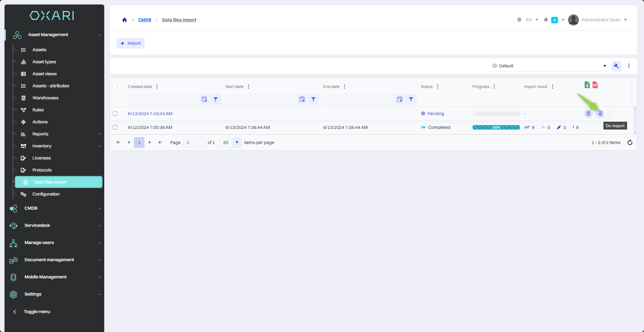Image resolution: width=644 pixels, height=332 pixels.
Task: Click the trash delete icon on Pending row
Action: point(588,114)
